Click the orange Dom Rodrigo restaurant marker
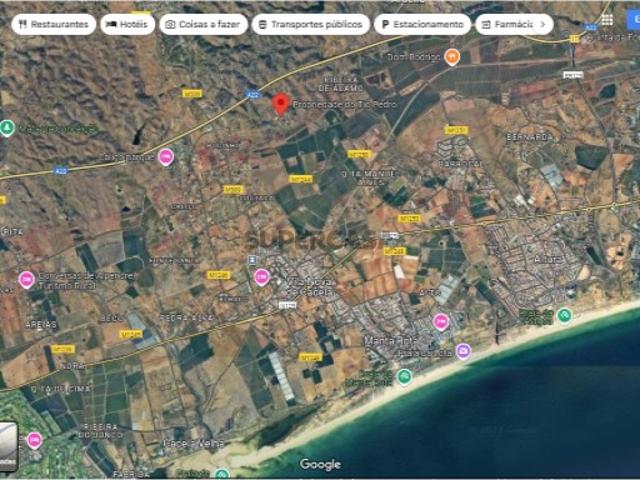Viewport: 640px width, 480px height. [x=452, y=57]
